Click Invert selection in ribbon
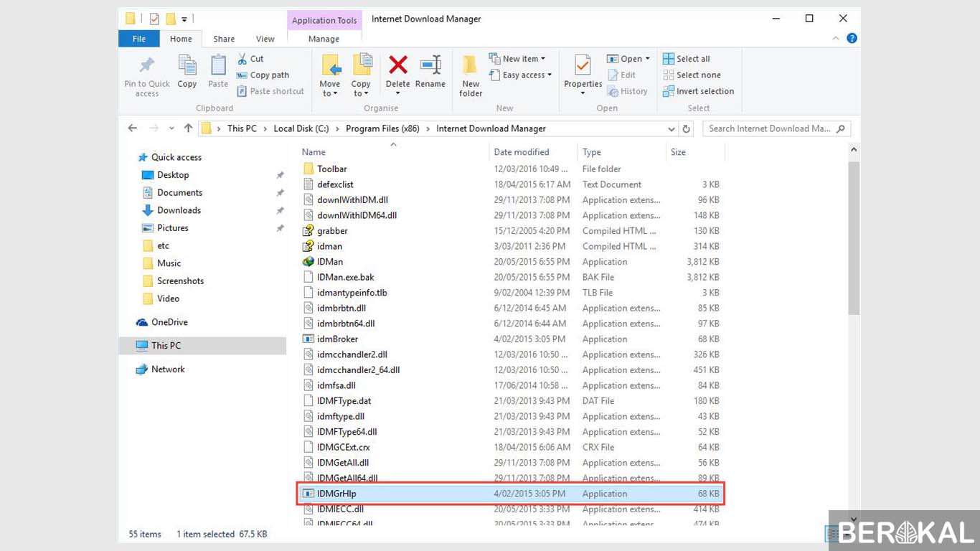Screen dimensions: 980x551 698,91
